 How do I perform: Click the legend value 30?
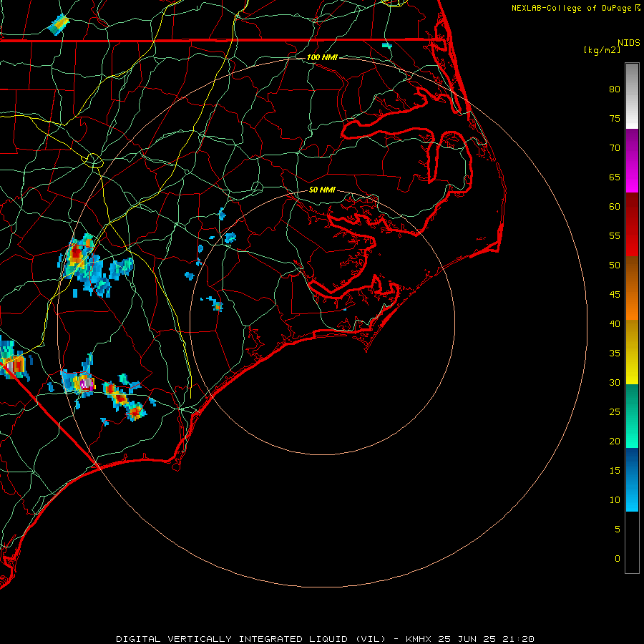615,383
